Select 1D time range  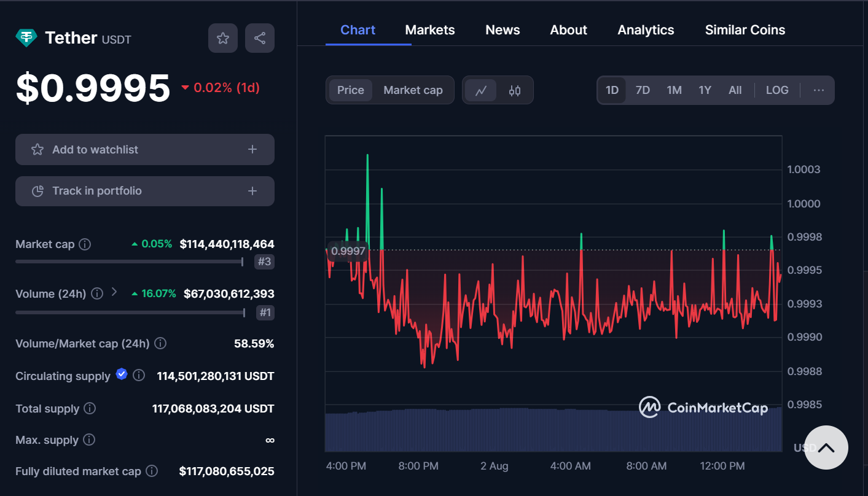pyautogui.click(x=612, y=90)
